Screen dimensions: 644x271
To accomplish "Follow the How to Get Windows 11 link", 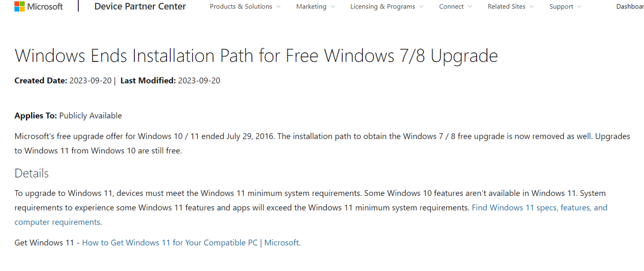I will pos(190,243).
